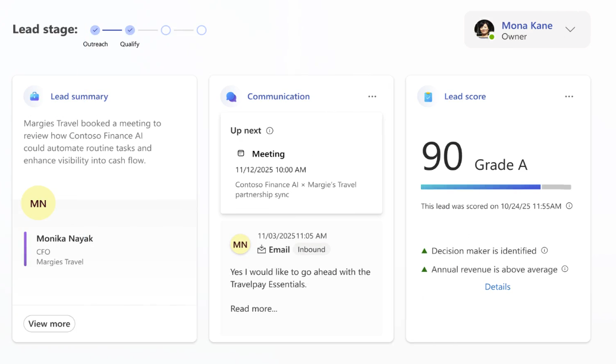Click info icon for Annual revenue above average
616x364 pixels.
565,269
